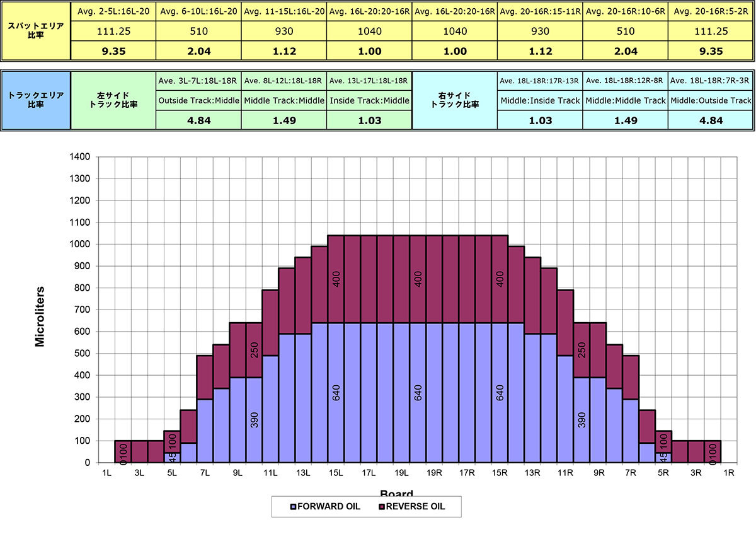Click the FORWARD OIL legend color swatch

pos(293,507)
